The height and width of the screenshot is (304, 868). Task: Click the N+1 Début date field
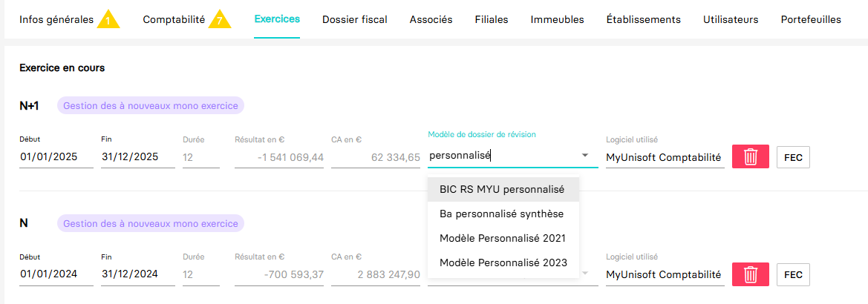(x=56, y=156)
